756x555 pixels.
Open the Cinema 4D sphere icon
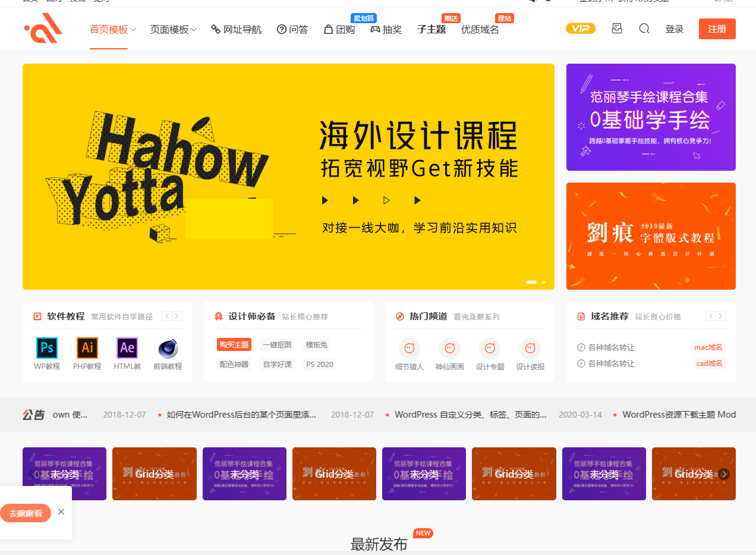point(168,348)
